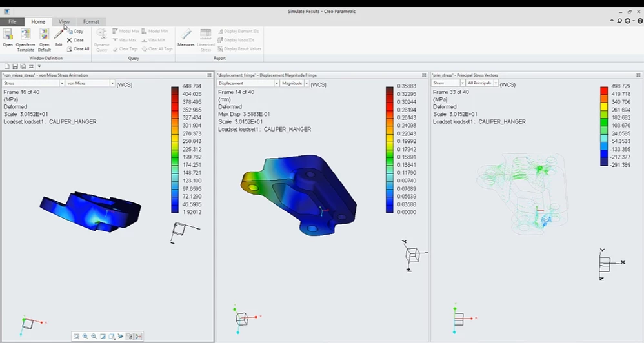The image size is (644, 343).
Task: Collapse the ribbon with the caret icon
Action: 612,21
